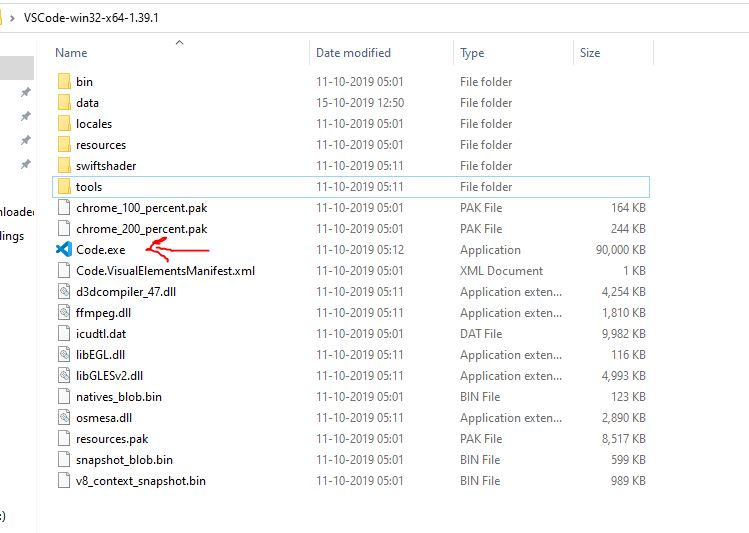
Task: Select the osmesa.dll file name
Action: point(104,418)
